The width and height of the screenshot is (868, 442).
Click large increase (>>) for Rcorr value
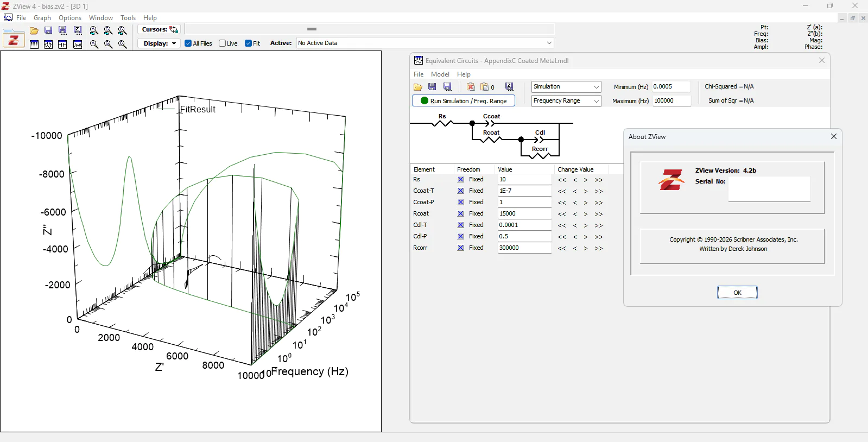599,249
